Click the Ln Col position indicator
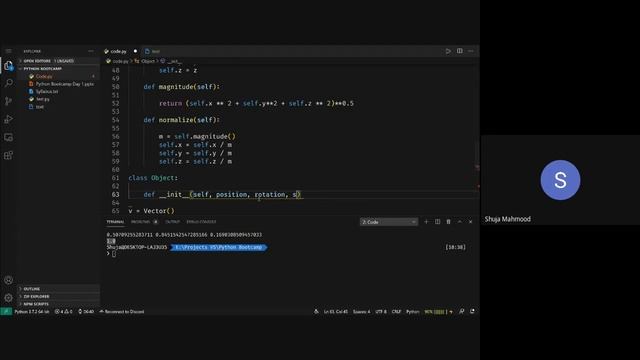 point(336,311)
